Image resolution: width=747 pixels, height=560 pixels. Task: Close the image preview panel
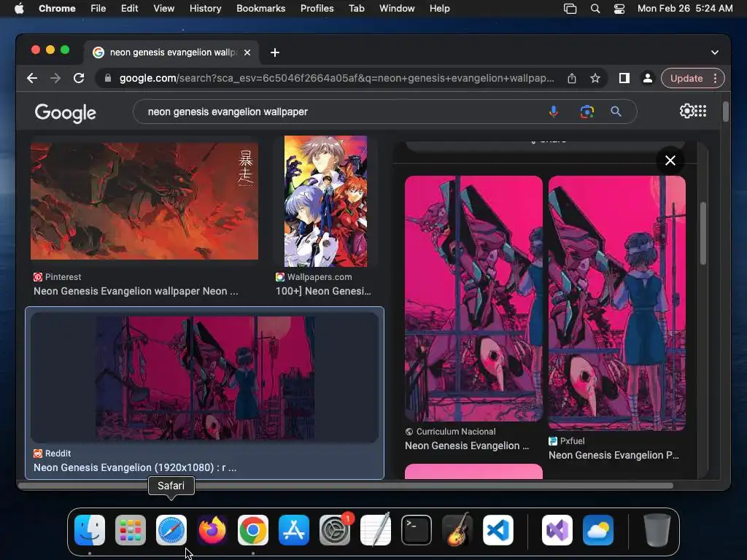[x=670, y=160]
